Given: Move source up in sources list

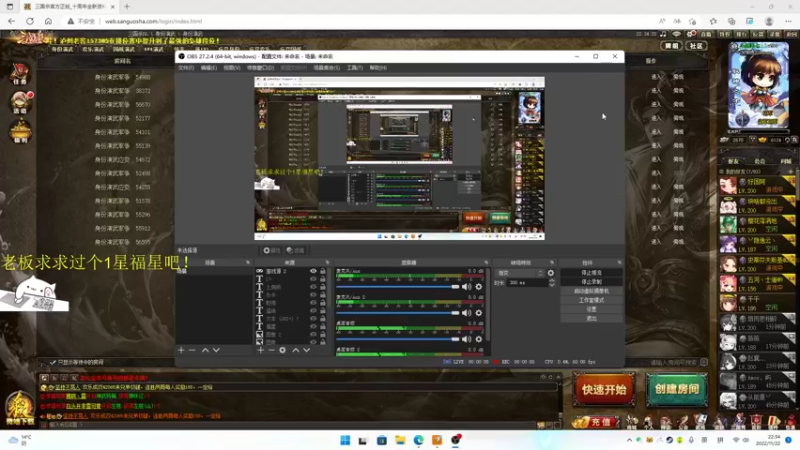Looking at the screenshot, I should pos(295,350).
